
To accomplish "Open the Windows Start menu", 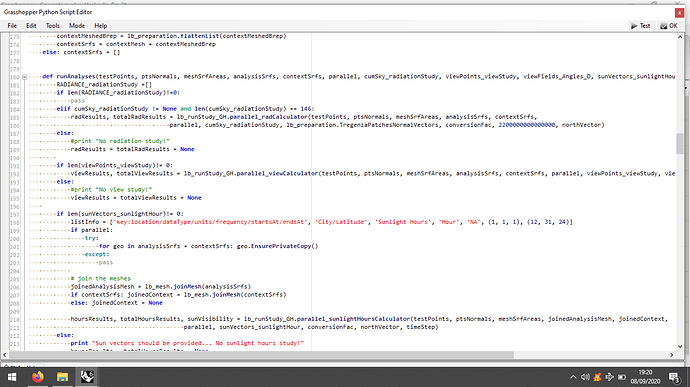I will tap(12, 377).
